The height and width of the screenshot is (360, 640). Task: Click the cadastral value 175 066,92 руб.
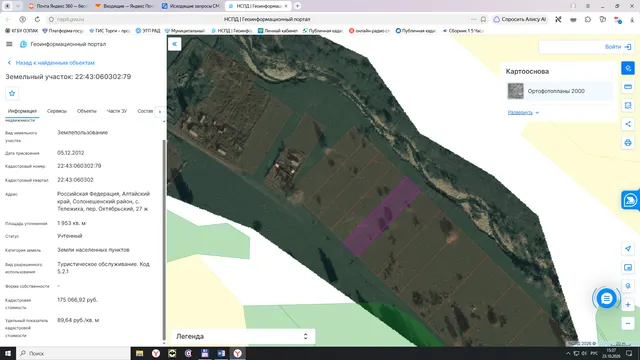tap(77, 300)
